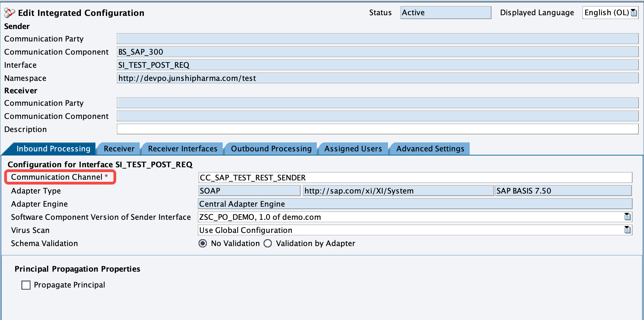This screenshot has height=320, width=644.
Task: Click the Description input field
Action: [x=378, y=129]
